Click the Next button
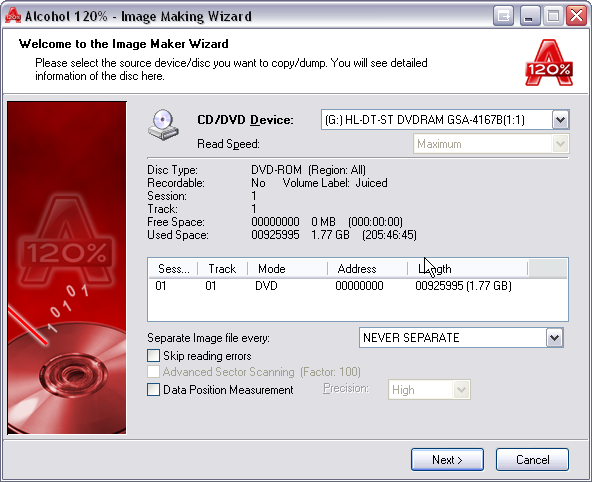The width and height of the screenshot is (592, 482). click(447, 460)
